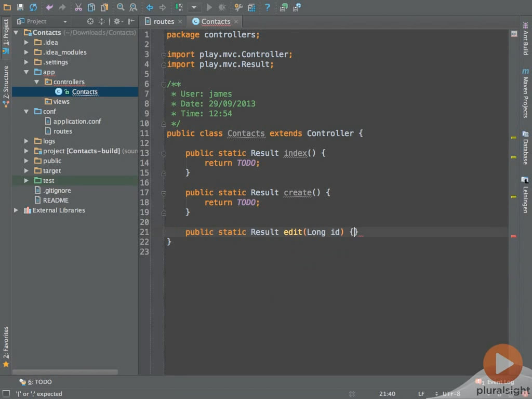Click the Save All floppy icon
The width and height of the screenshot is (532, 399).
click(x=20, y=7)
